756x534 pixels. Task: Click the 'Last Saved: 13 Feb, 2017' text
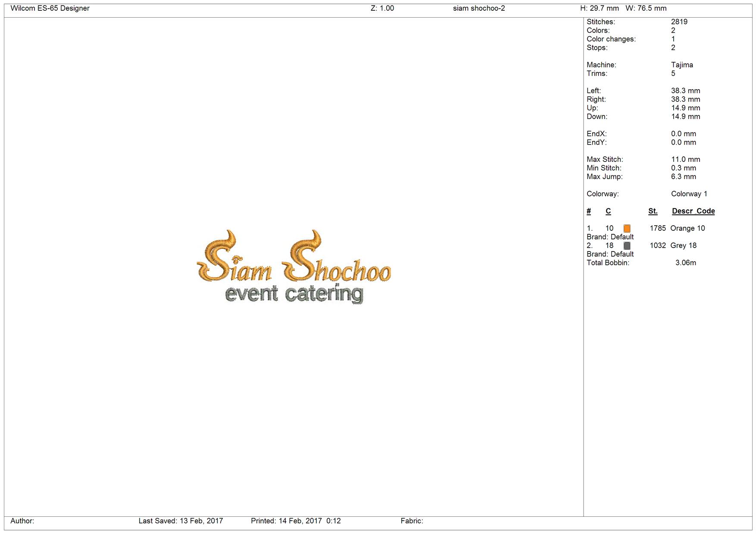[181, 521]
